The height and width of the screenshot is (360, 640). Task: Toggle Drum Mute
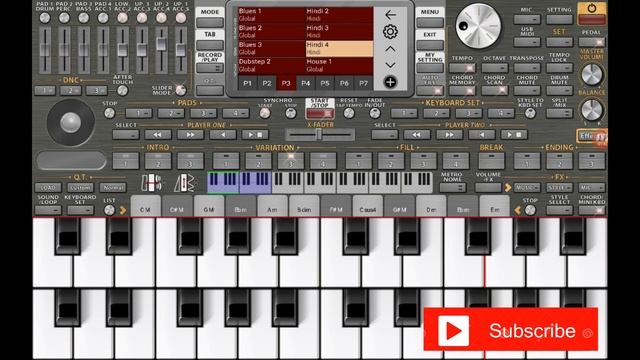[x=559, y=90]
